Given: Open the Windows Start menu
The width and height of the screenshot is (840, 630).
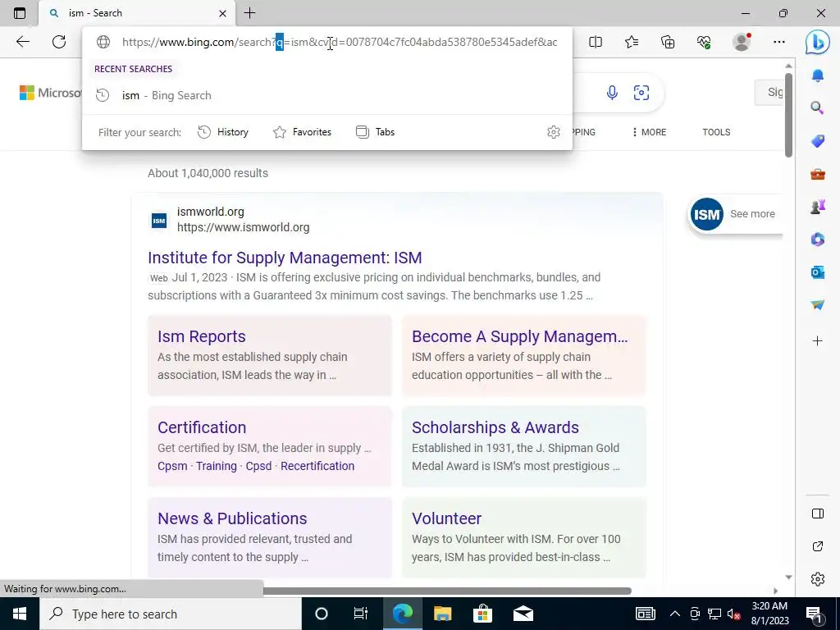Looking at the screenshot, I should (20, 614).
